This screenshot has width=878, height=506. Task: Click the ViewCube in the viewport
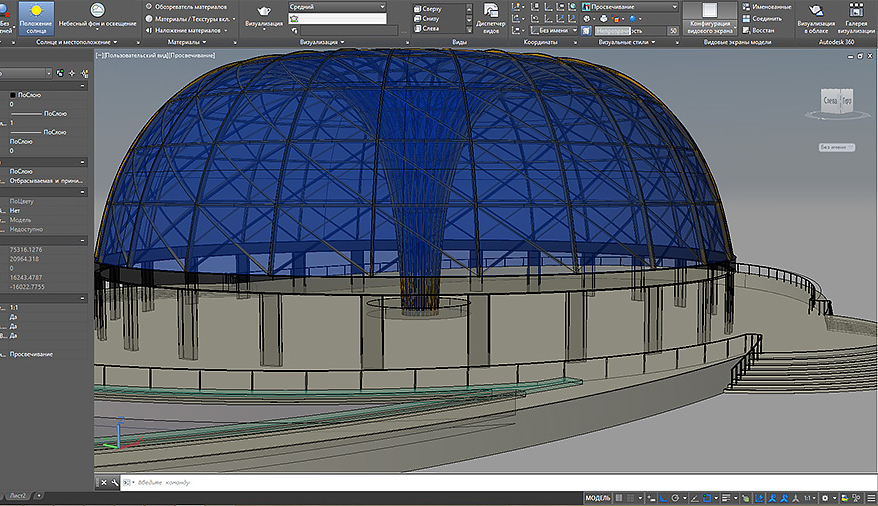[x=835, y=101]
